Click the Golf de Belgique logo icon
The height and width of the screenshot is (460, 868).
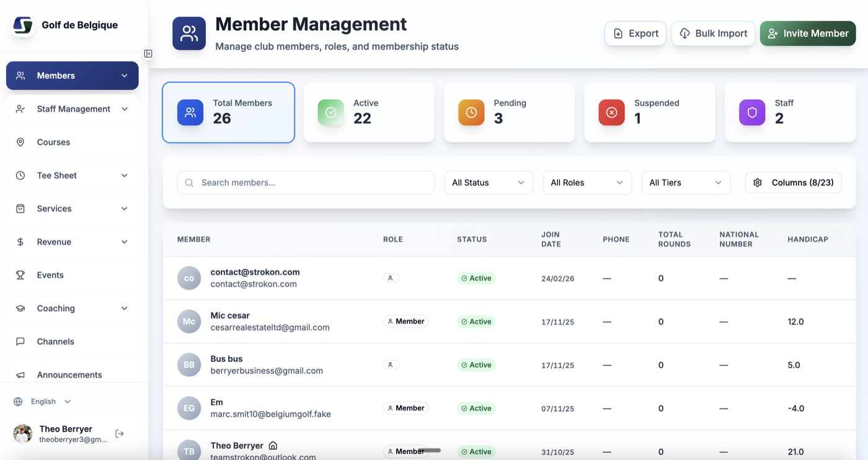[x=23, y=25]
